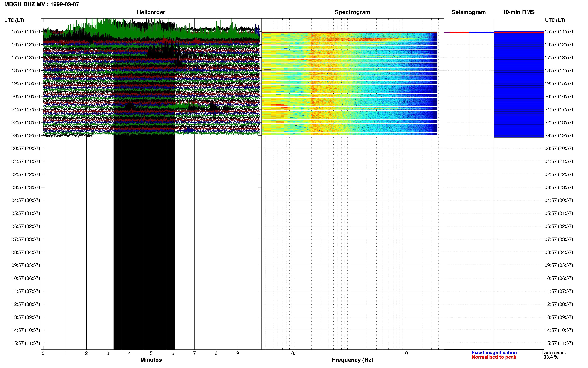The width and height of the screenshot is (588, 368).
Task: Click left time label 11:57 (07:57)
Action: [26, 291]
